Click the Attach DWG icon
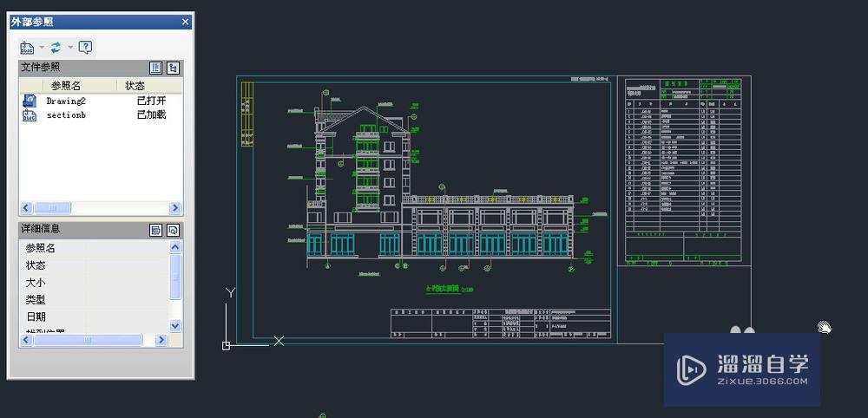 coord(27,48)
